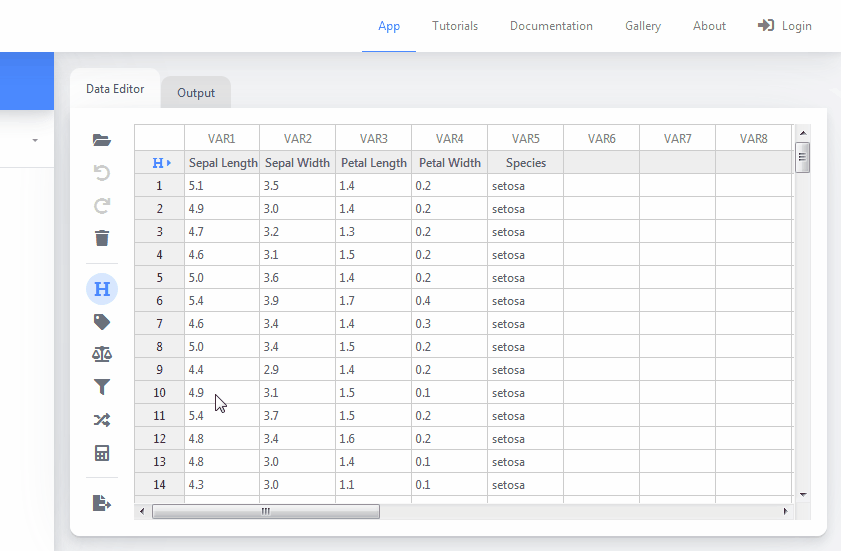
Task: Click the trash can icon
Action: pos(101,238)
